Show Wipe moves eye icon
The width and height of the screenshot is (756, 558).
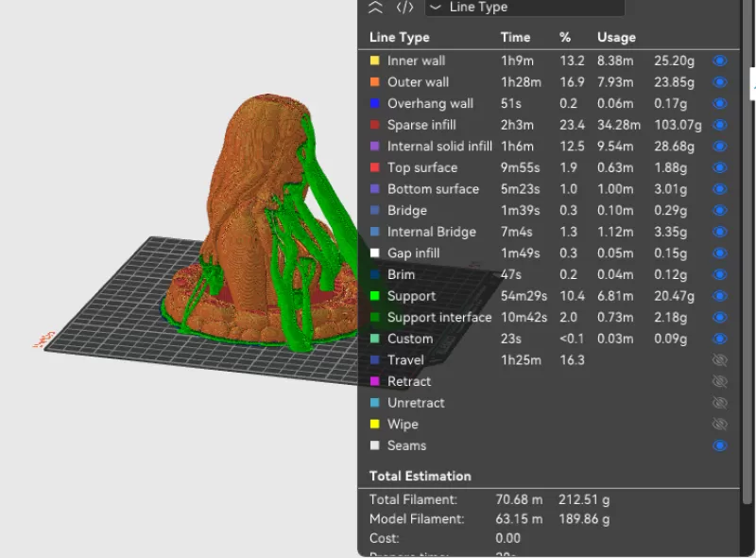(x=720, y=425)
